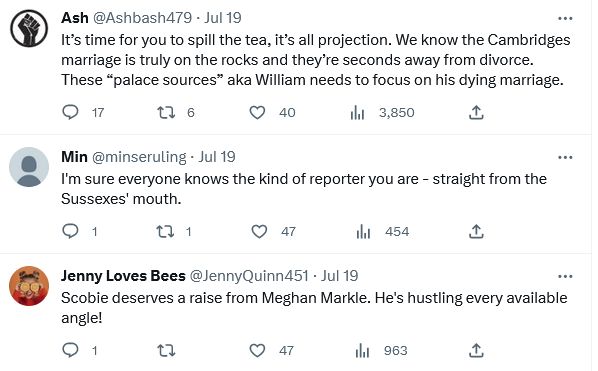Open more options menu on Ash's tweet
This screenshot has height=371, width=598.
[x=565, y=18]
